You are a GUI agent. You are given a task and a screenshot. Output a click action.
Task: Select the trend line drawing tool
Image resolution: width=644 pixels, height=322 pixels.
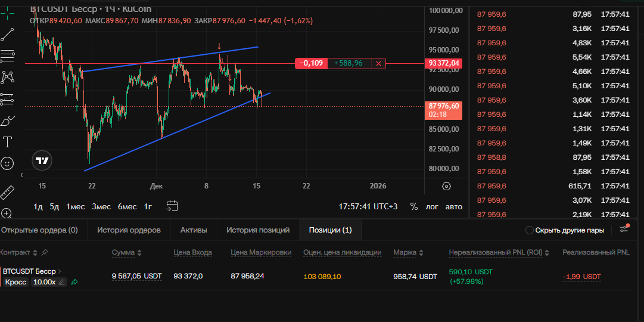[x=7, y=35]
